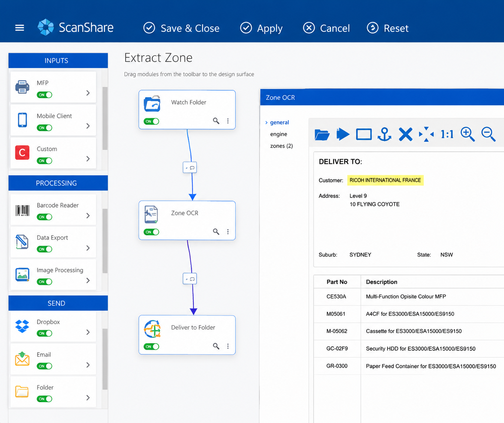Click the Apply button

(261, 28)
